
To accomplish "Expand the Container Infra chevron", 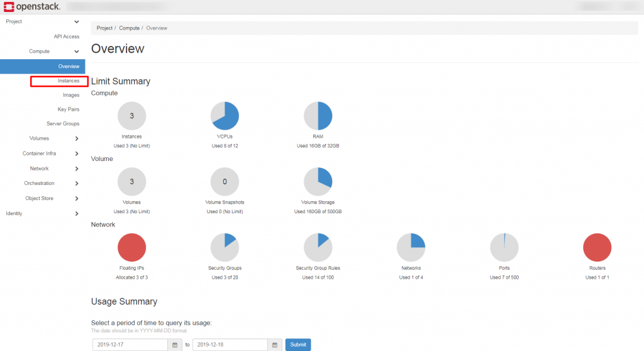I will pyautogui.click(x=77, y=153).
